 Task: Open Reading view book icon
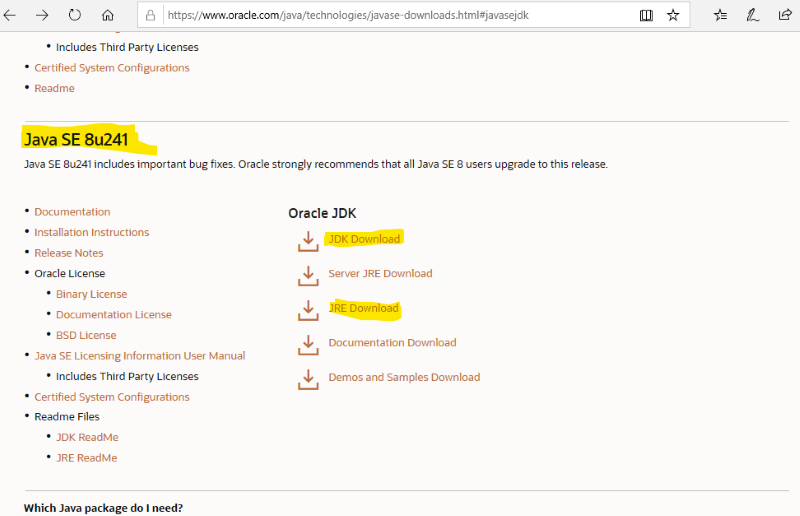pos(646,16)
